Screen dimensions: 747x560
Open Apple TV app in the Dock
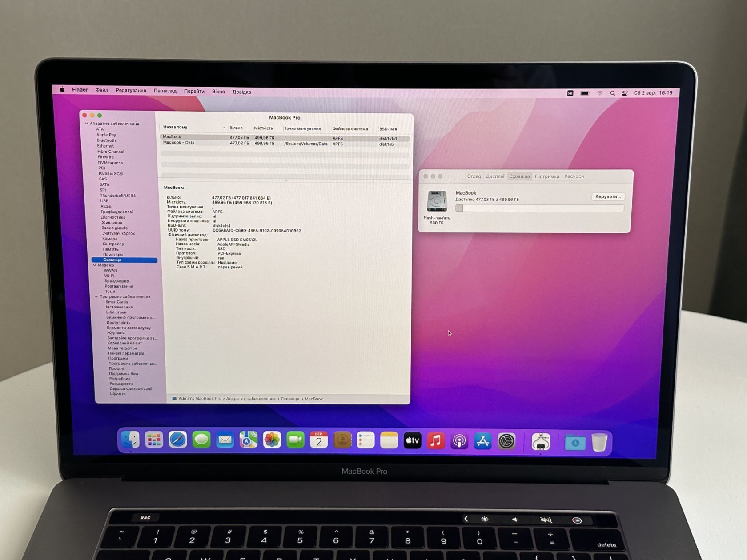click(412, 440)
